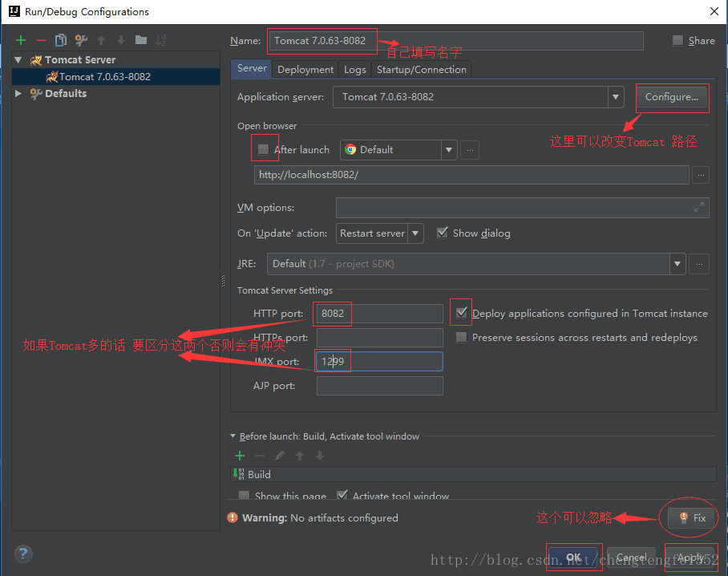Switch to the Server tab
Screen dimensions: 728x576
pos(252,69)
